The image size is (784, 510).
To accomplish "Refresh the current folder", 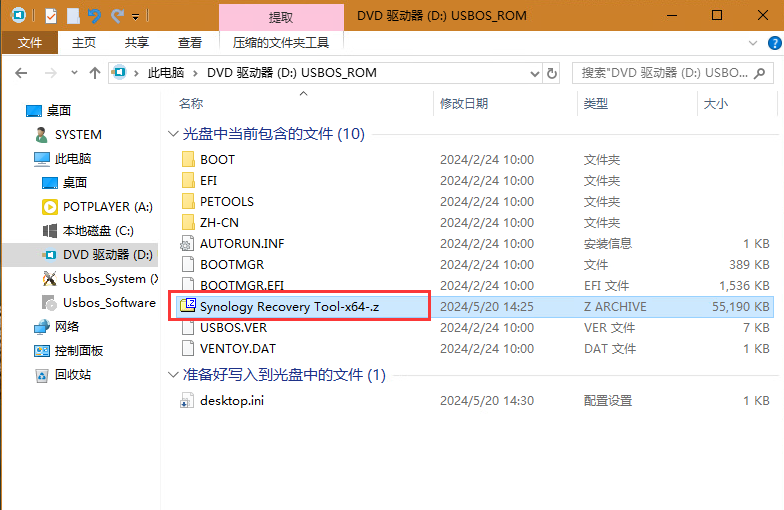I will coord(552,74).
